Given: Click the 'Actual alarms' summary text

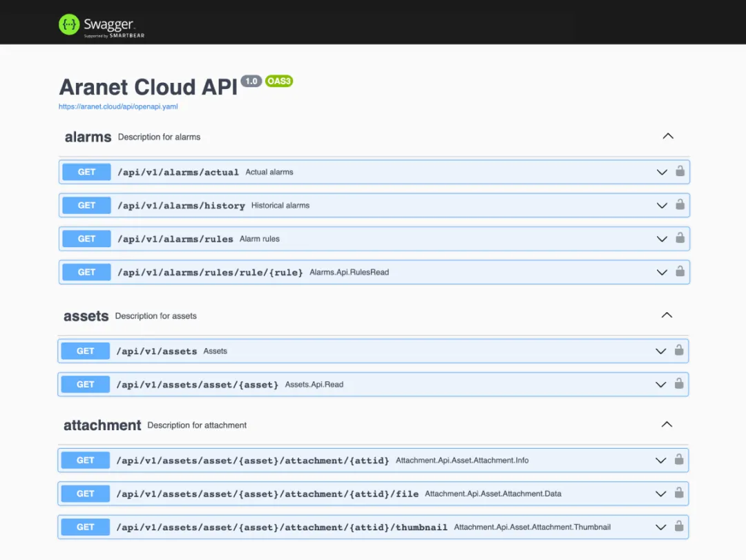Looking at the screenshot, I should 269,172.
